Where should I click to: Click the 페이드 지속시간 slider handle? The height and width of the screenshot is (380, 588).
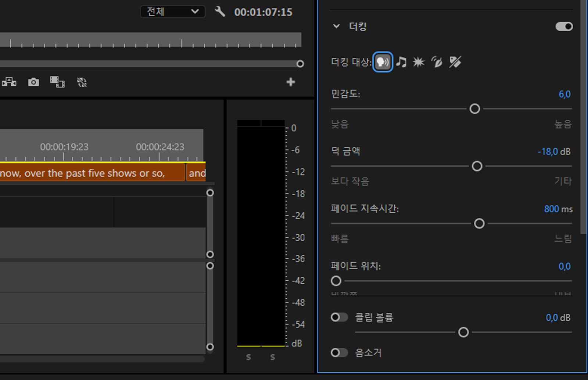click(x=479, y=224)
